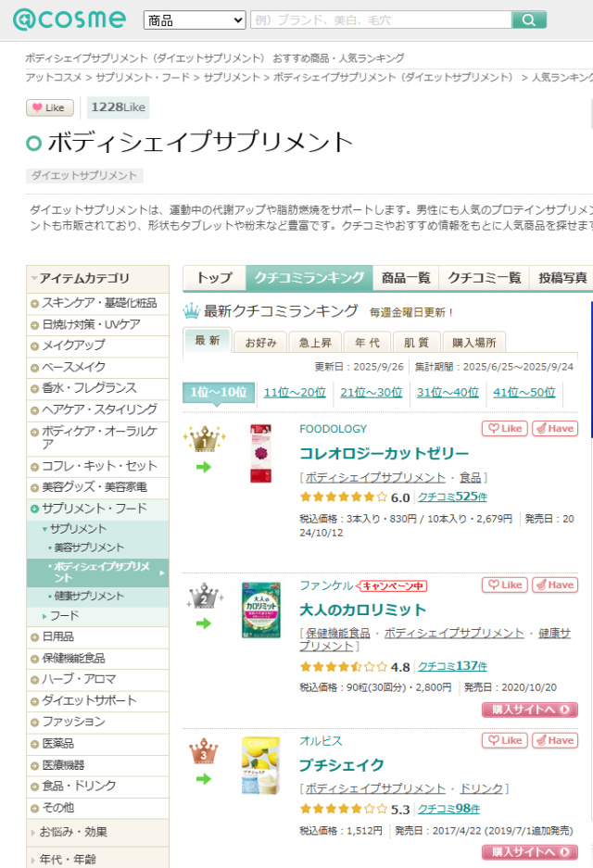Click the search text input field

[380, 19]
